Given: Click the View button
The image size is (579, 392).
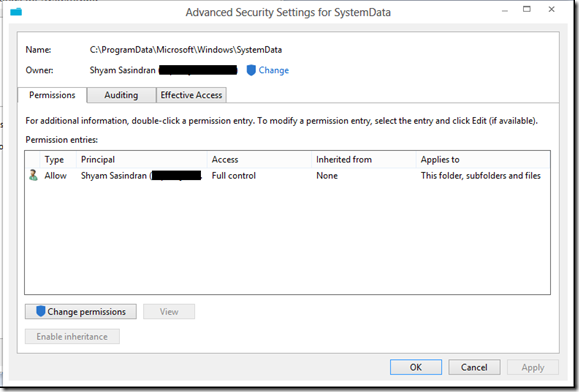Looking at the screenshot, I should (x=169, y=312).
